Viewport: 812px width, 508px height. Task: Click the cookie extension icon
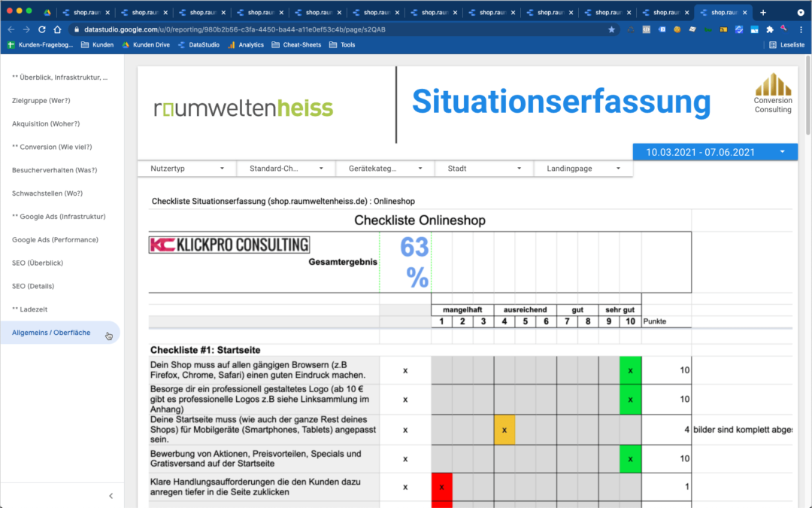click(x=677, y=29)
